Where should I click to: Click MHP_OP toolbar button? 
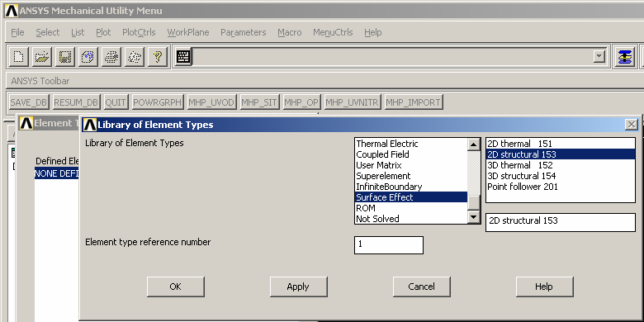[x=301, y=102]
